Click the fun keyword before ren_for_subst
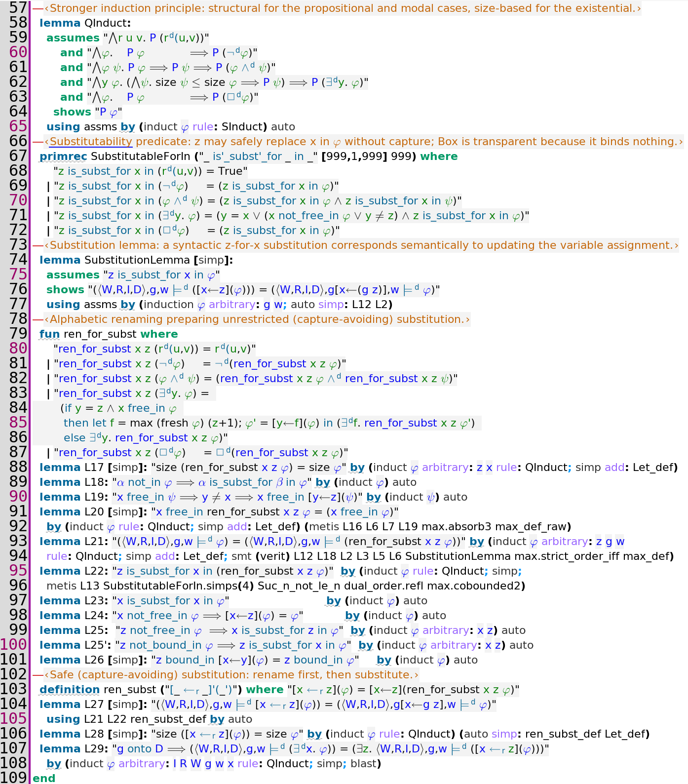The image size is (688, 784). pos(49,334)
